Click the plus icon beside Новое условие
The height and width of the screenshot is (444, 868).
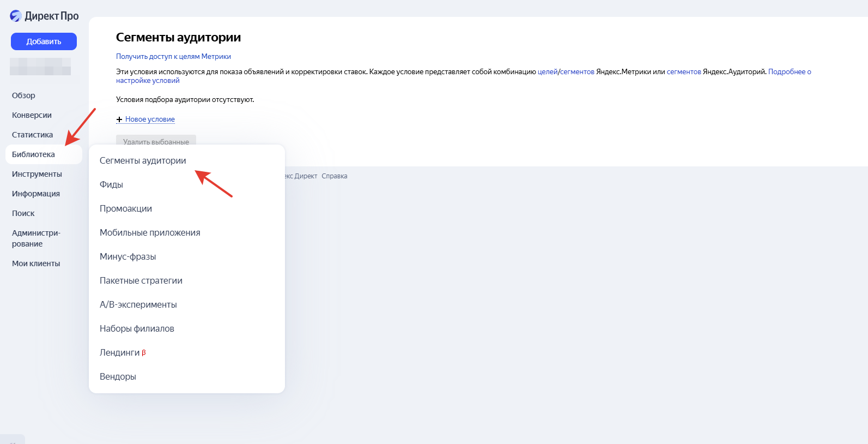[x=119, y=119]
